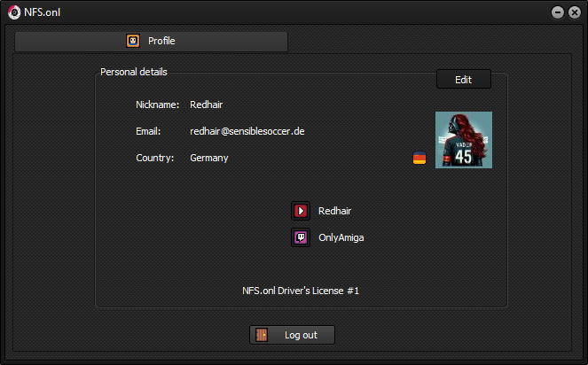Click the Personal details group title
This screenshot has height=365, width=588.
click(134, 72)
